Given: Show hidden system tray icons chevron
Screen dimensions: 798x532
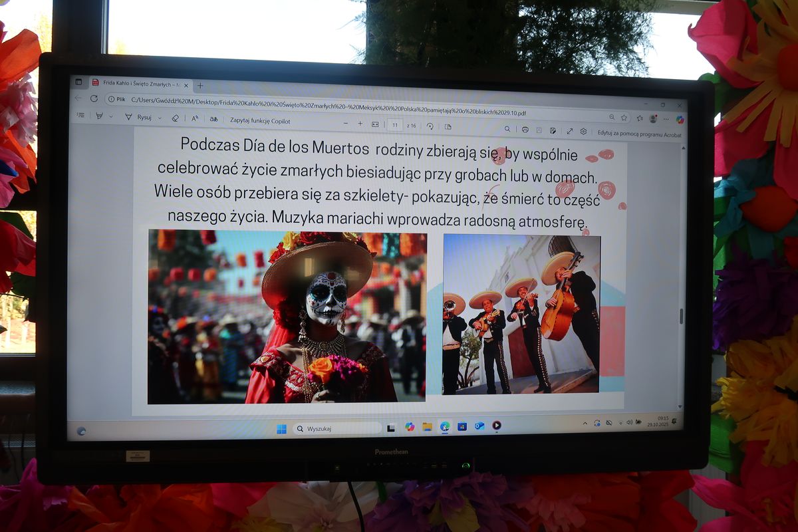Looking at the screenshot, I should pyautogui.click(x=585, y=423).
